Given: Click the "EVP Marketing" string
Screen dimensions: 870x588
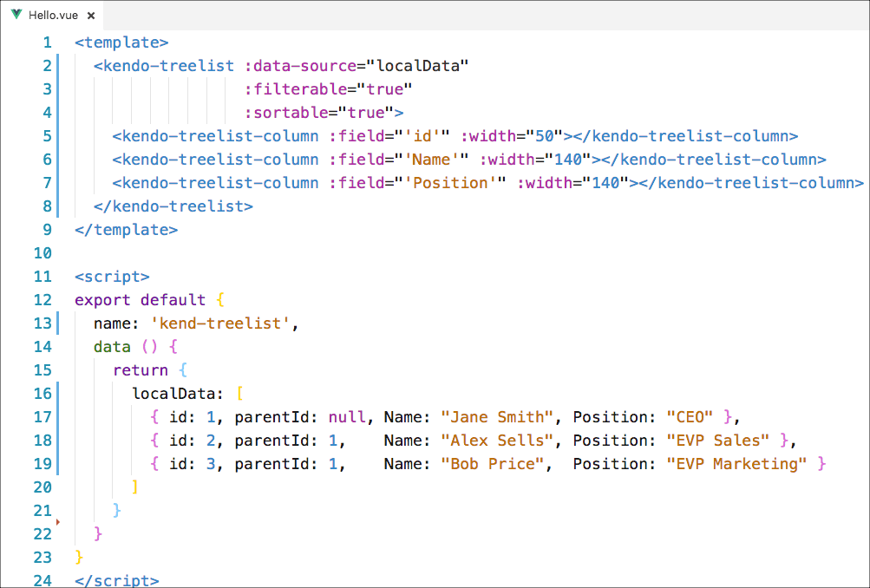Looking at the screenshot, I should (736, 464).
